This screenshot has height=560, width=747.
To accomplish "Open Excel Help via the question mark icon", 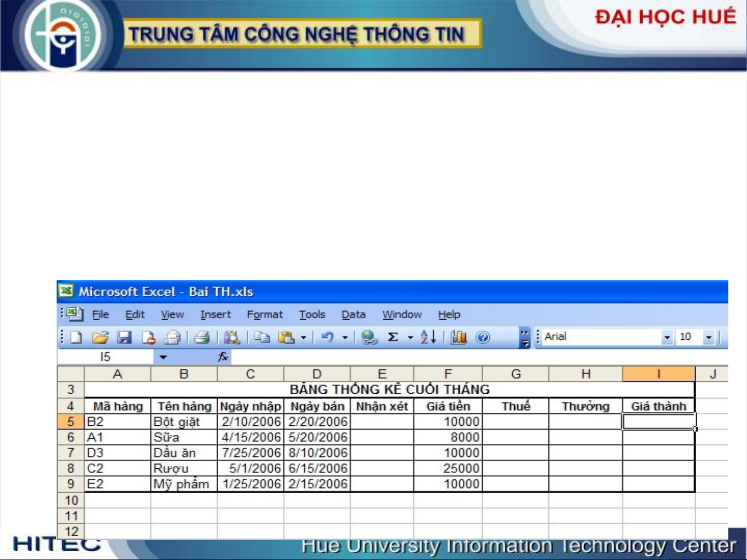I will (483, 338).
